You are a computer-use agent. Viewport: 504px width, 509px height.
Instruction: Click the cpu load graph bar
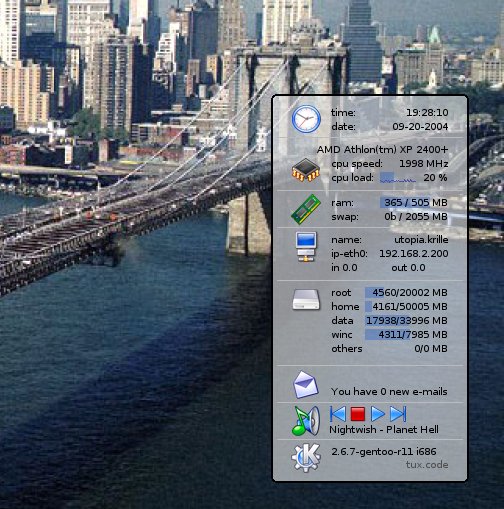(398, 178)
